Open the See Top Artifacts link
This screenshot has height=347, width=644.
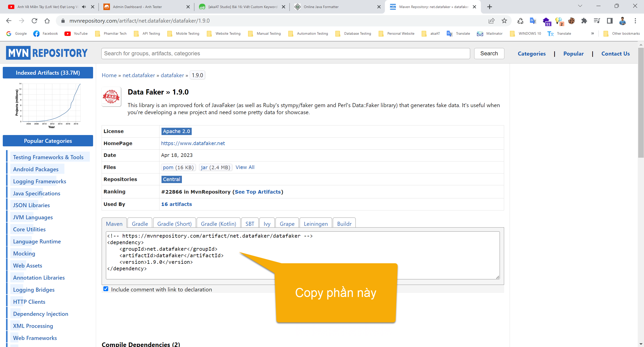click(x=258, y=192)
